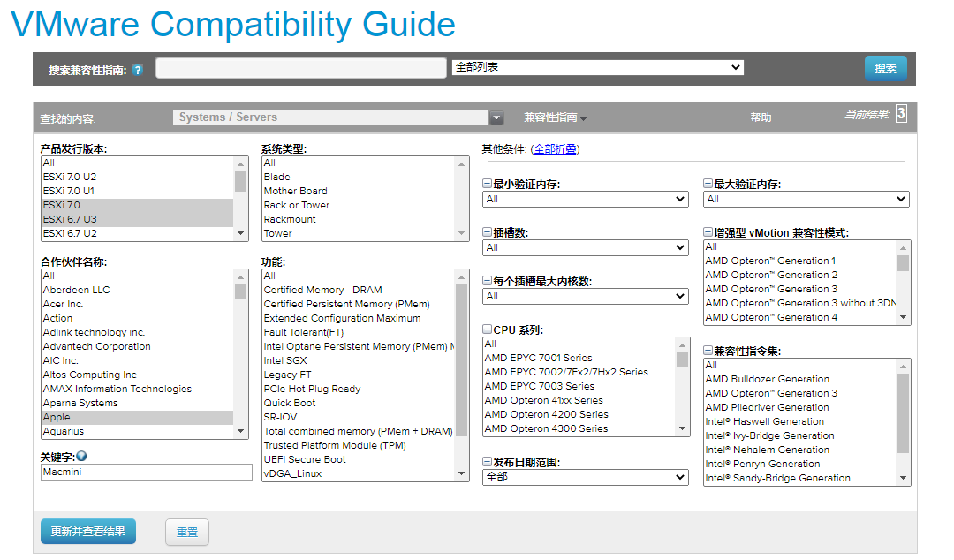Image resolution: width=954 pixels, height=560 pixels.
Task: Select Blade in the 系统类型 list
Action: [x=359, y=178]
